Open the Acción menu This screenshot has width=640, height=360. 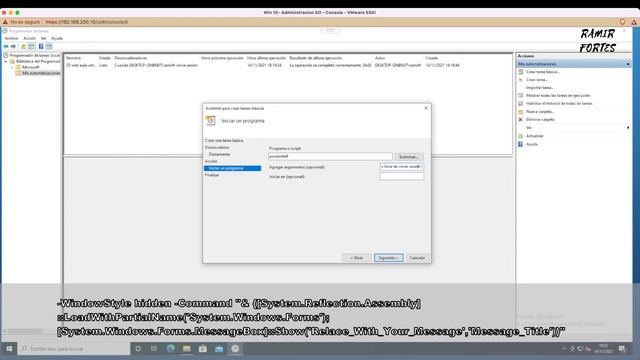29,38
